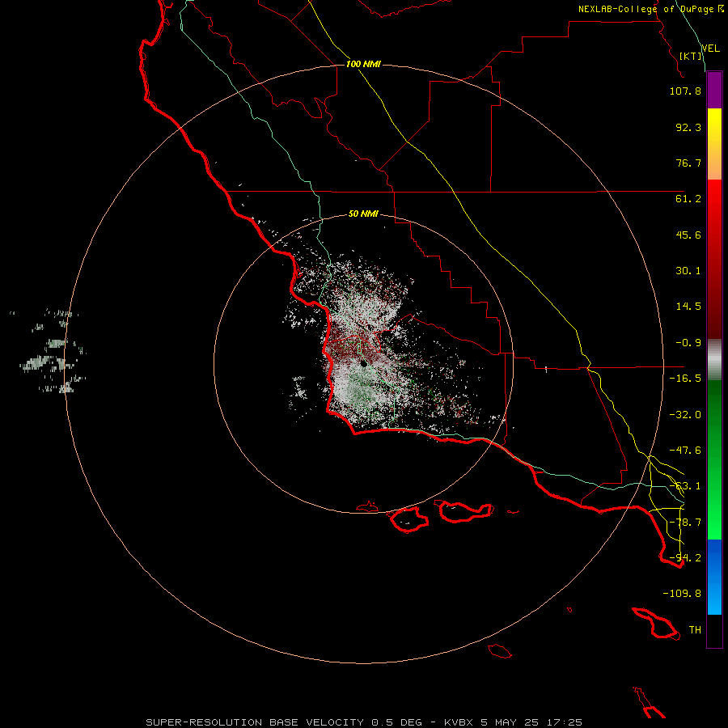Click the 107.8 legend value

(685, 91)
